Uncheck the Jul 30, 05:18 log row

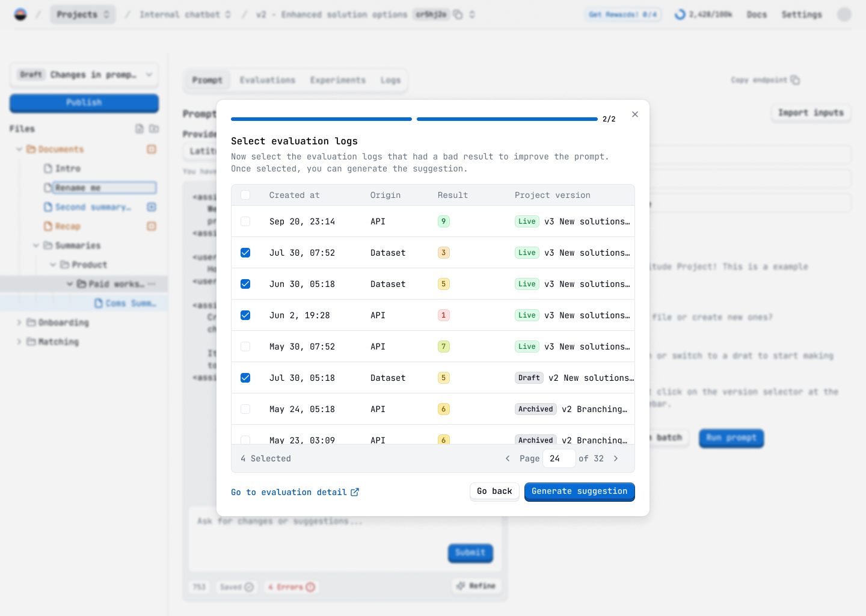click(245, 378)
